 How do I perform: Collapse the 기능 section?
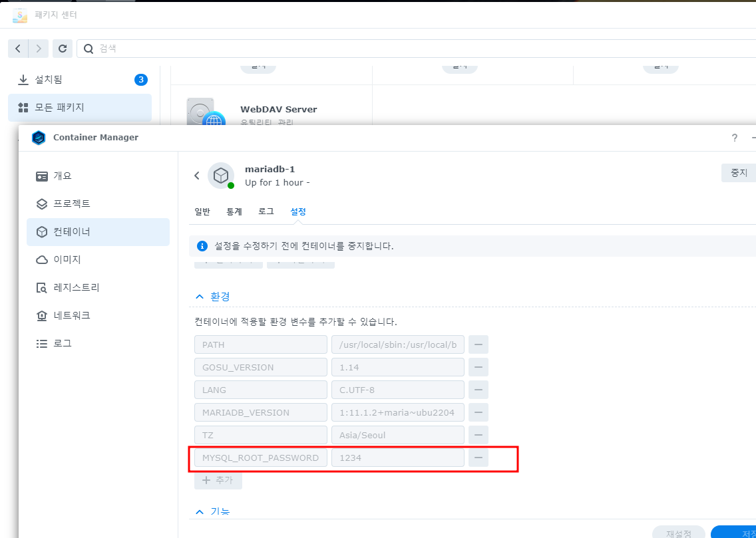[212, 511]
